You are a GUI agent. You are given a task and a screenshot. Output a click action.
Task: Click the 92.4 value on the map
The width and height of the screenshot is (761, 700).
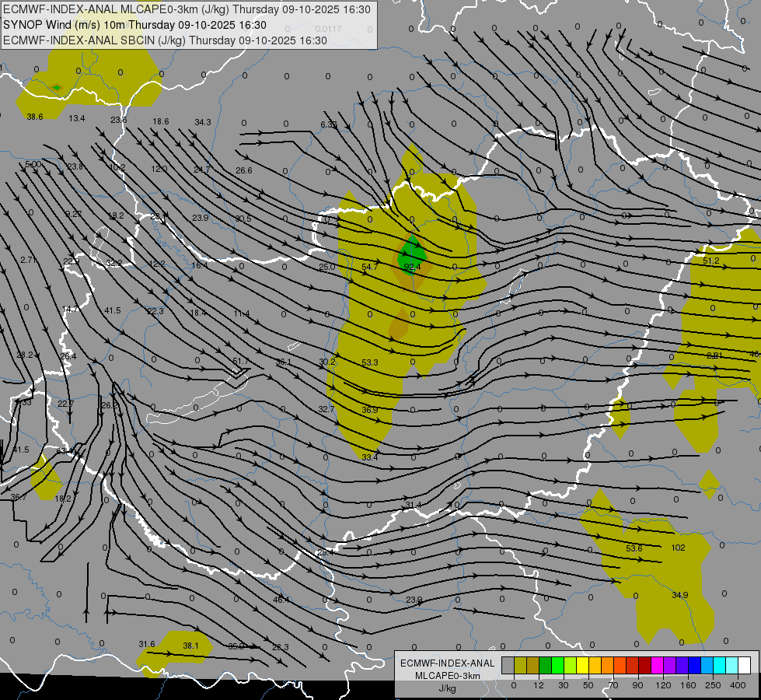coord(412,267)
